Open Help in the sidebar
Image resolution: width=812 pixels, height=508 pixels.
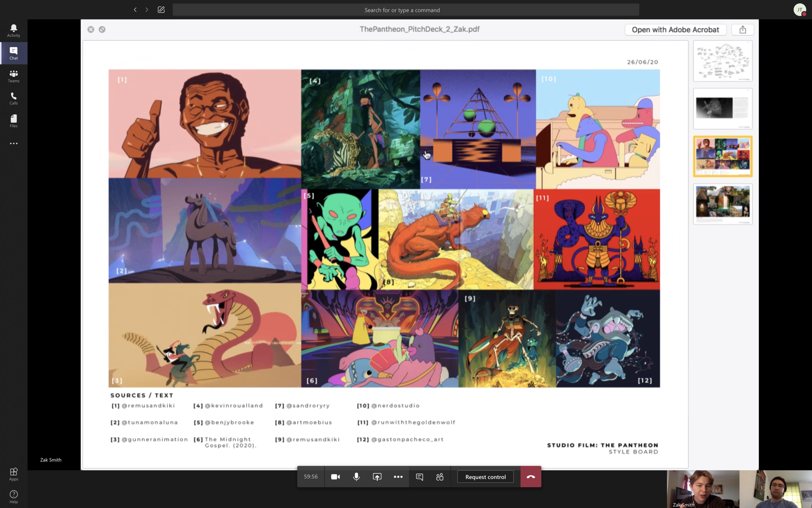pyautogui.click(x=13, y=497)
